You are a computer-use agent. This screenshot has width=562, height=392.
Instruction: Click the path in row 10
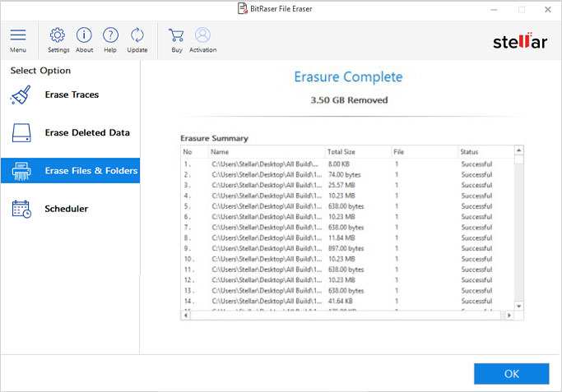267,259
